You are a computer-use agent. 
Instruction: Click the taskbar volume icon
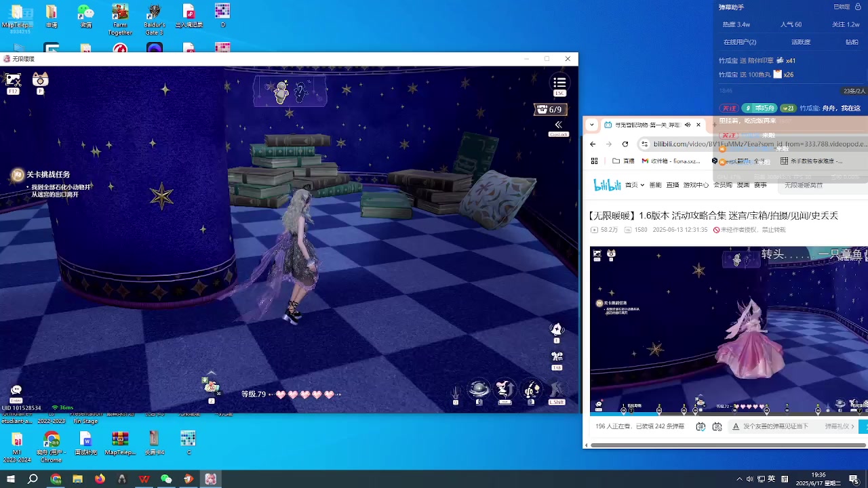(749, 479)
